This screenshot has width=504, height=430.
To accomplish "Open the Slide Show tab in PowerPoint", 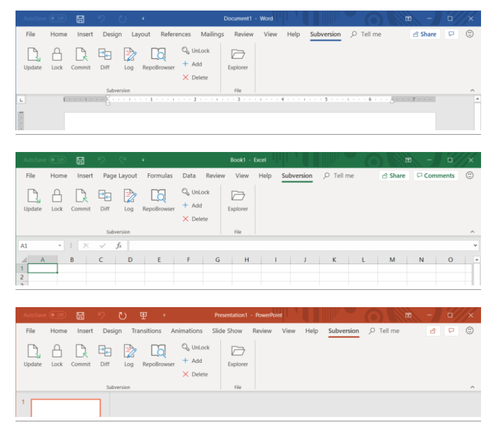I will coord(227,331).
